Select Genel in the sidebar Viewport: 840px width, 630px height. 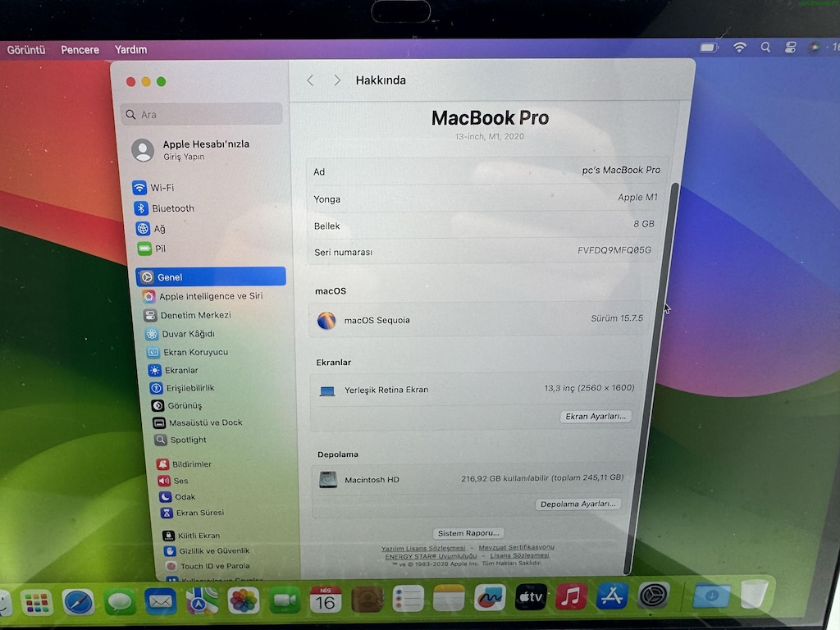[x=211, y=277]
